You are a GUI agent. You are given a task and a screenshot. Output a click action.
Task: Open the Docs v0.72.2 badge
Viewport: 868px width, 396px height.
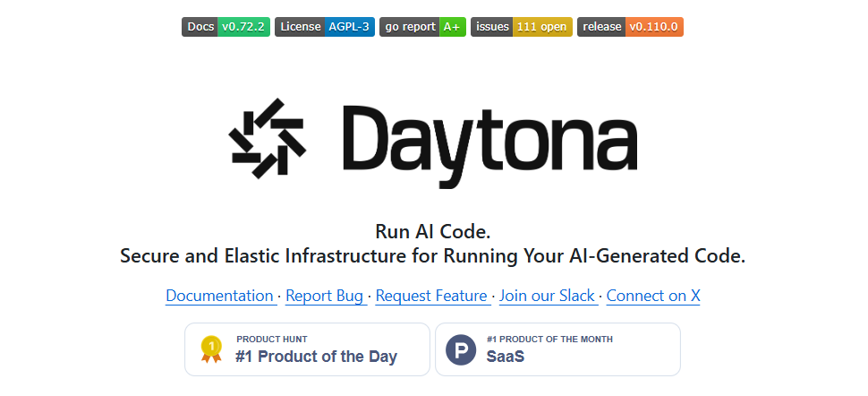coord(226,27)
